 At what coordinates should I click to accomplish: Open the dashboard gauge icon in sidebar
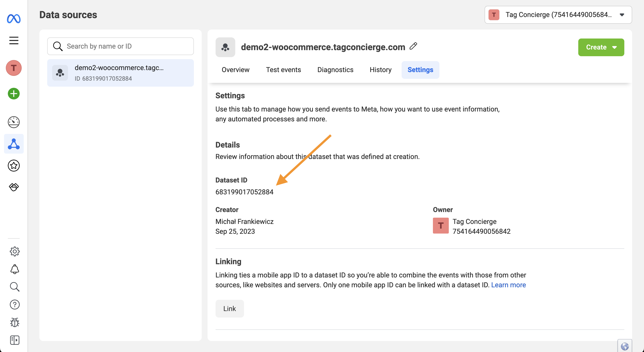pos(14,122)
